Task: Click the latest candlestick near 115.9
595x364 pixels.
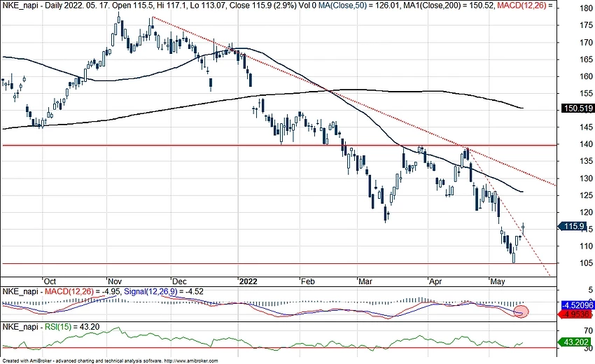Action: click(524, 228)
